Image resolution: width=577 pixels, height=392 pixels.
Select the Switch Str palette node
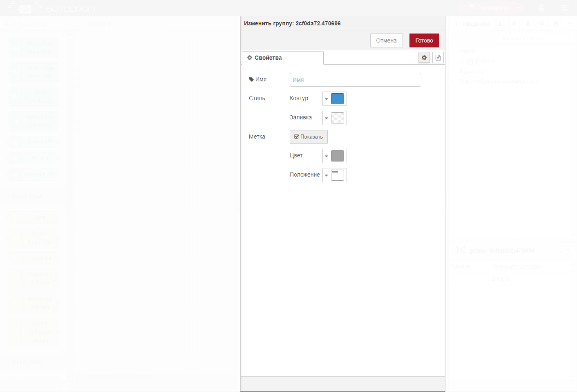tap(34, 258)
